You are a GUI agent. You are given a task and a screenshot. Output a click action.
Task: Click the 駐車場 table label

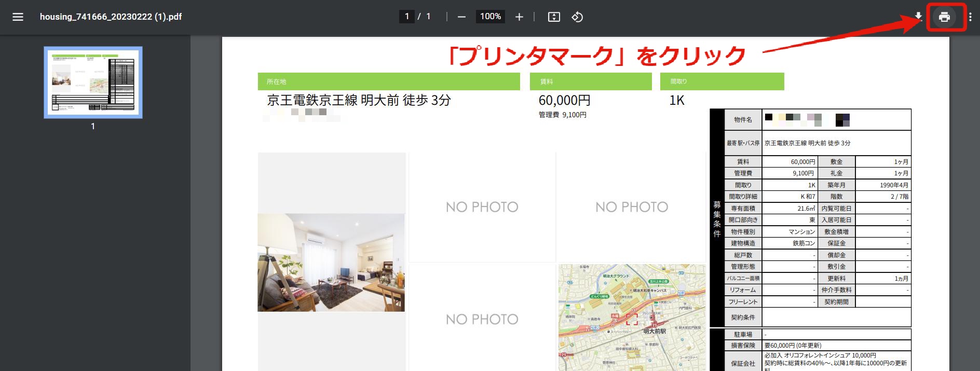pyautogui.click(x=743, y=335)
